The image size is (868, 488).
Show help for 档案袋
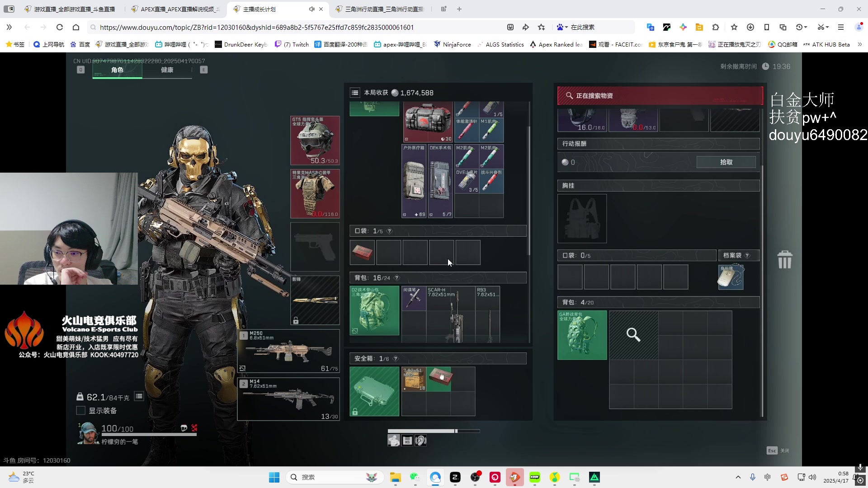[x=747, y=255]
